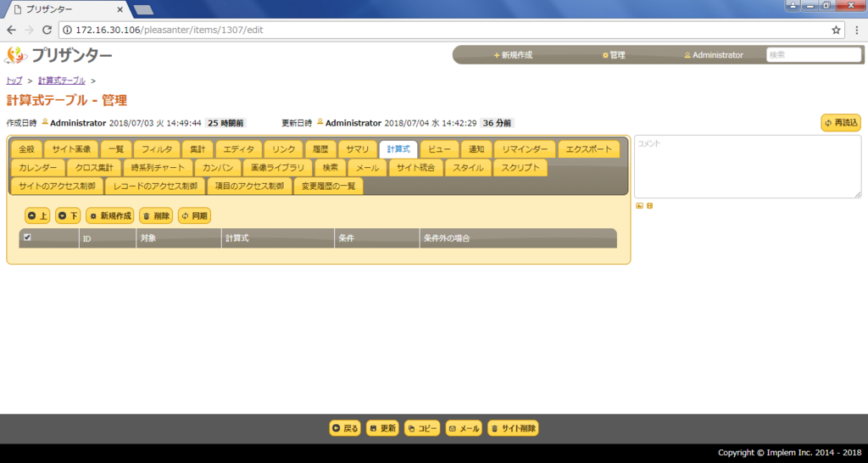Viewport: 868px width, 463px height.
Task: Open the 検索 tab
Action: pyautogui.click(x=331, y=168)
